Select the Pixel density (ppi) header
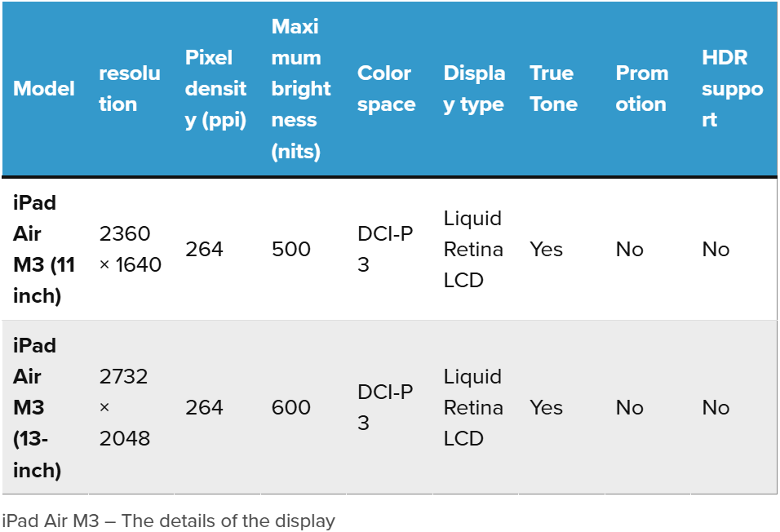 [x=215, y=89]
